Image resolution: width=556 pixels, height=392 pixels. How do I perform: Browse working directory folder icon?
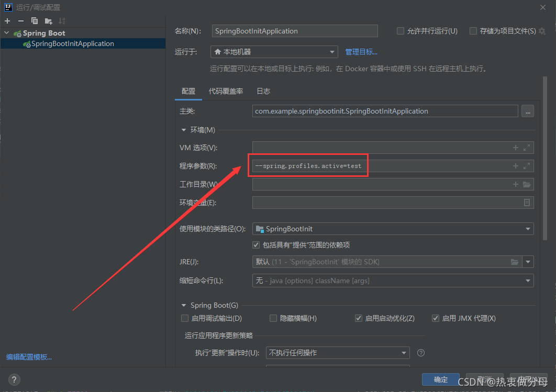(x=527, y=184)
